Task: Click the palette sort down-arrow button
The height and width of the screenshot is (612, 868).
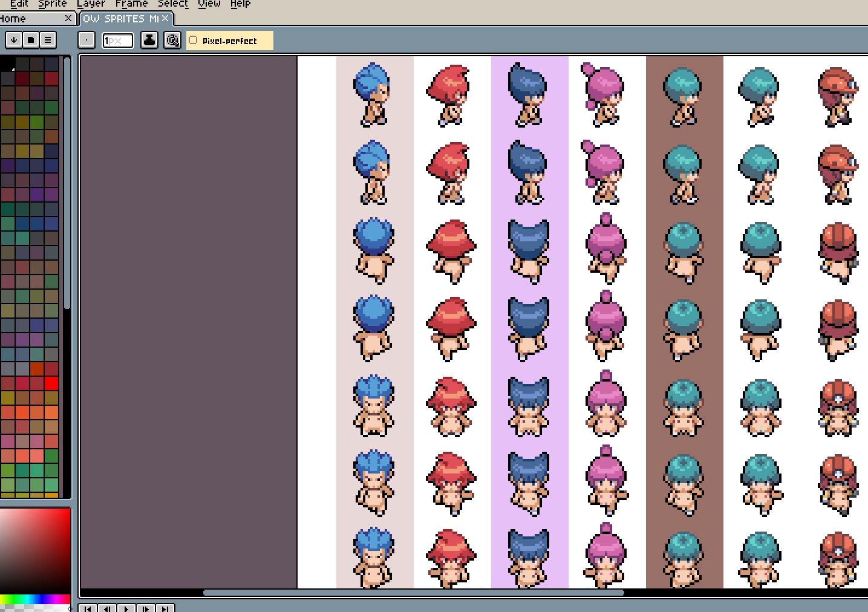Action: (x=13, y=41)
